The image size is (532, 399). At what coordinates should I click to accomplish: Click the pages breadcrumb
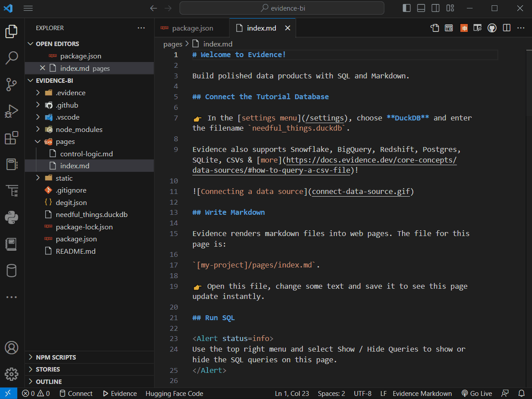[173, 44]
